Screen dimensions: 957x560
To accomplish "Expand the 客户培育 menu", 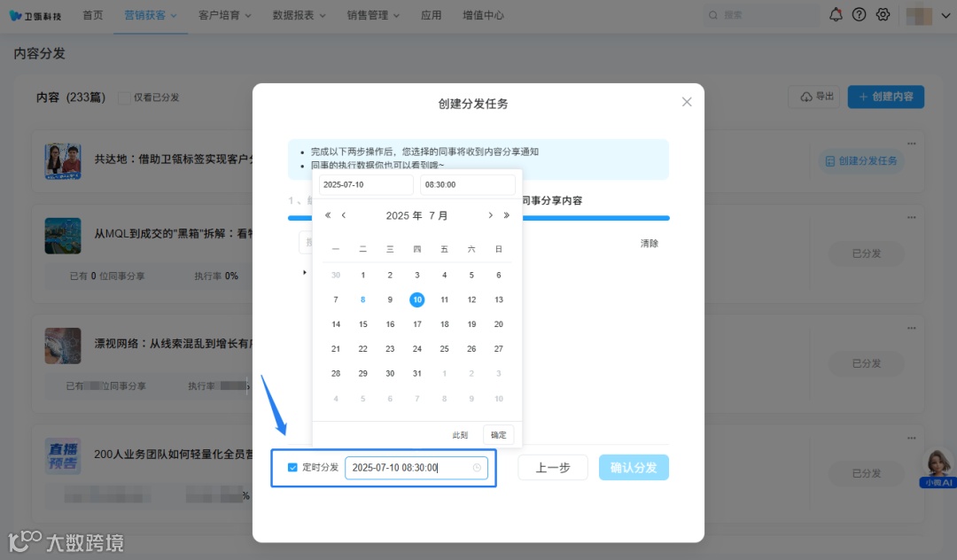I will (224, 15).
